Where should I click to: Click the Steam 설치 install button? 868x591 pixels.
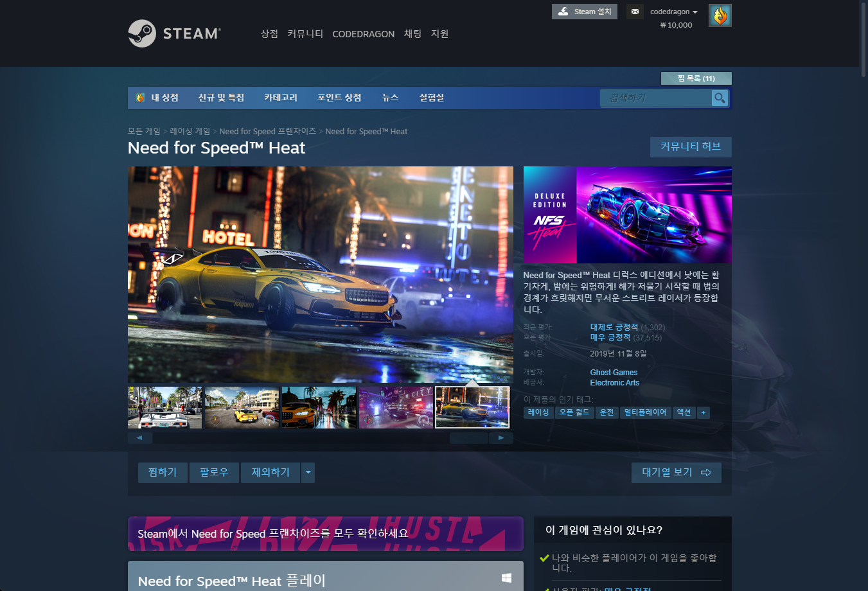pos(584,12)
